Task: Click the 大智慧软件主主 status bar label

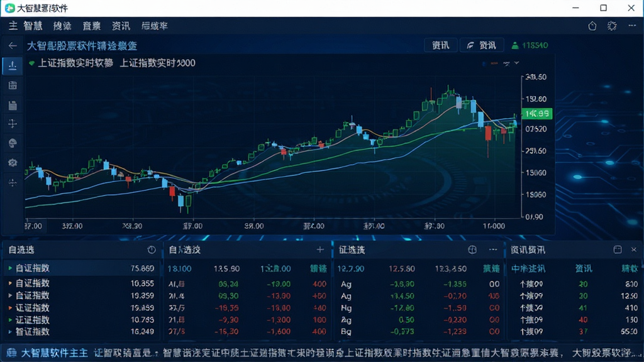Action: click(x=54, y=353)
